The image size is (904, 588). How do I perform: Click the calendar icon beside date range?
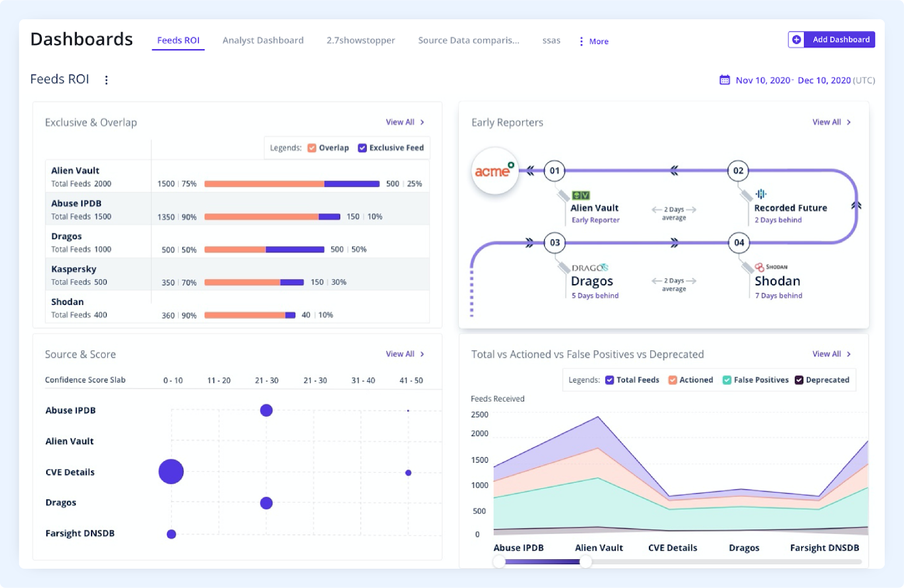click(x=724, y=80)
